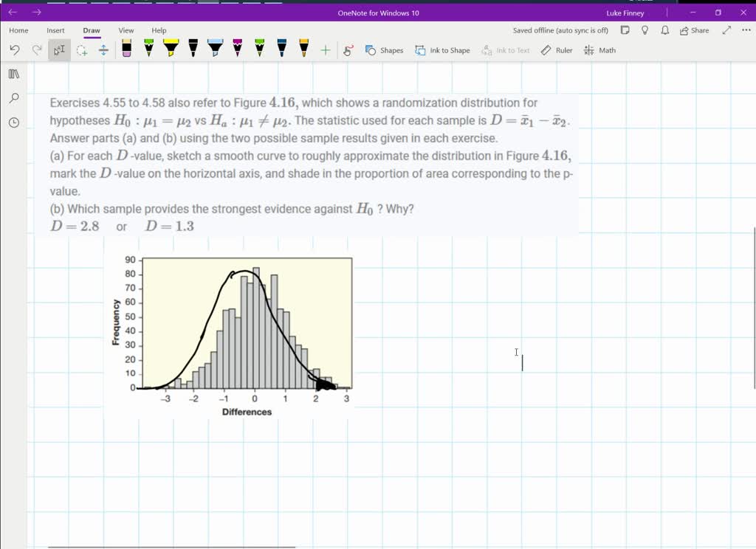This screenshot has height=549, width=756.
Task: View Recent Notes via clock icon
Action: tap(13, 122)
